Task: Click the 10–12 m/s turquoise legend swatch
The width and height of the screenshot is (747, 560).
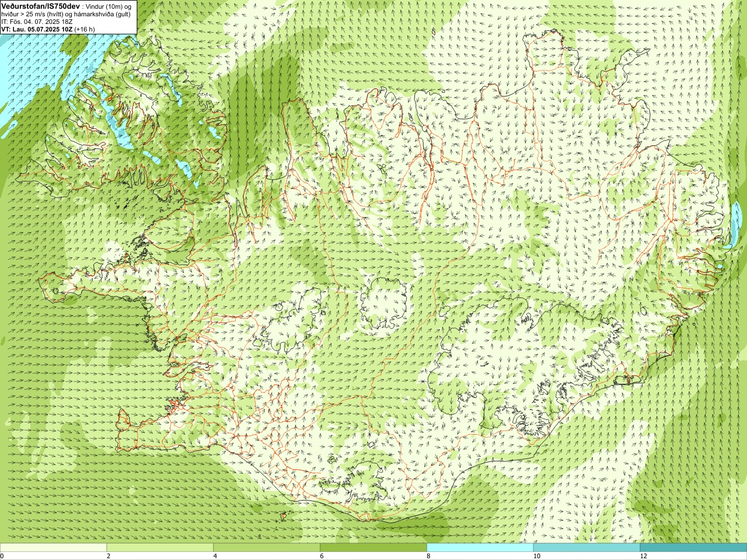Action: click(x=587, y=548)
